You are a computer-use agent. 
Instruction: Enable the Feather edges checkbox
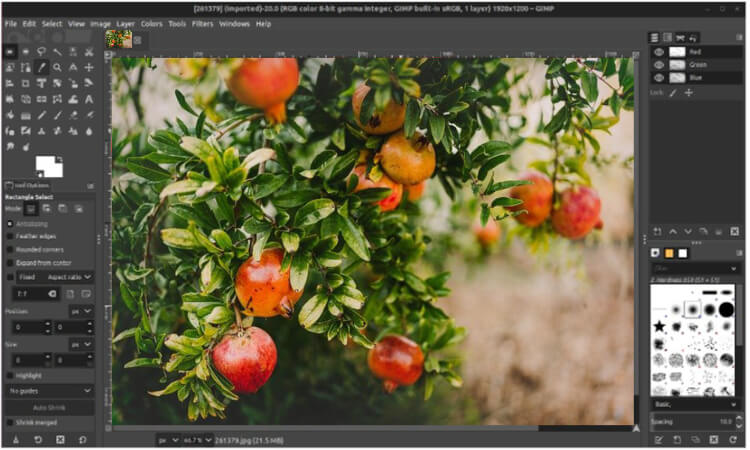click(10, 236)
